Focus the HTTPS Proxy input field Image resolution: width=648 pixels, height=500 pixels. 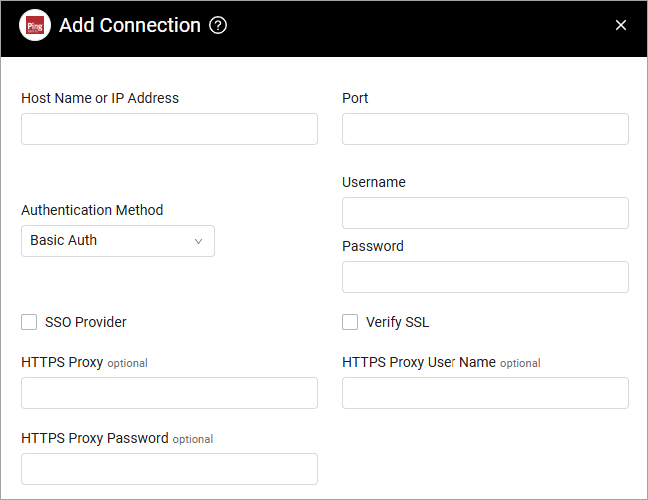[x=169, y=393]
